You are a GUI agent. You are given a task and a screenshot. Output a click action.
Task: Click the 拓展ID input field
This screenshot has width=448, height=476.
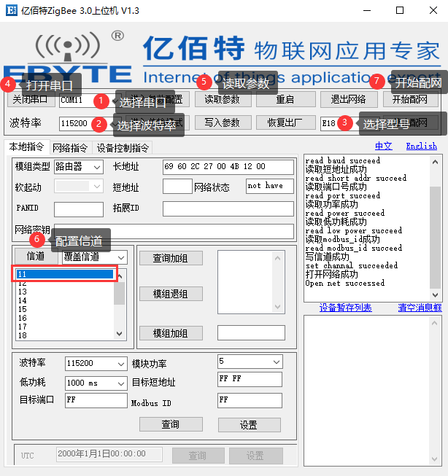[x=228, y=209]
